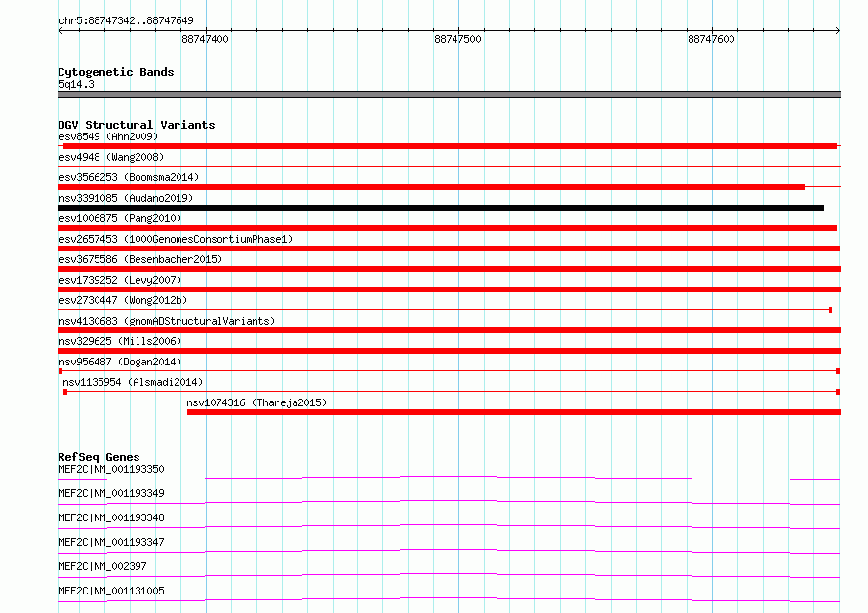The height and width of the screenshot is (613, 868).
Task: Click the esv2730447 (Wong2012b) label
Action: (123, 300)
